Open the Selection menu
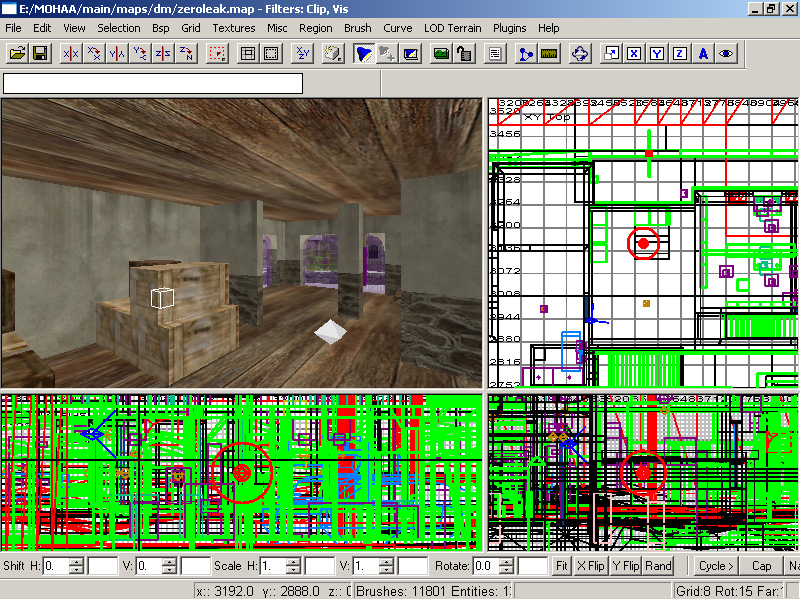800x600 pixels. pyautogui.click(x=119, y=28)
